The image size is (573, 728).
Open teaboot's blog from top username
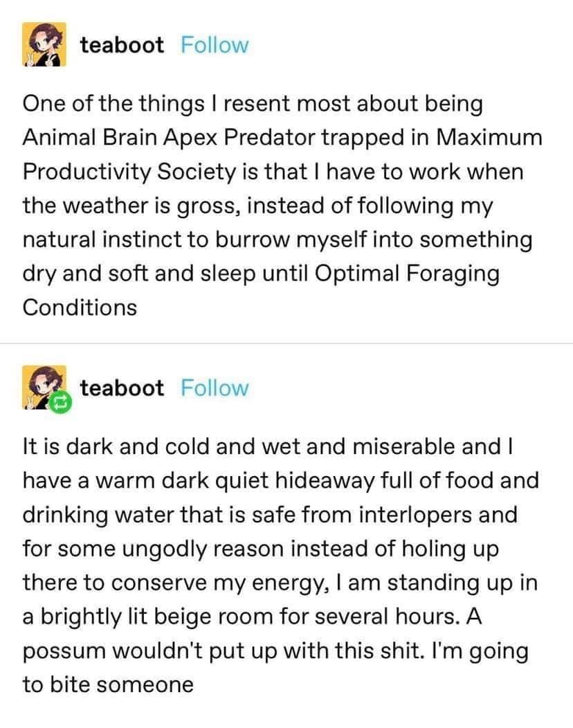(x=122, y=46)
